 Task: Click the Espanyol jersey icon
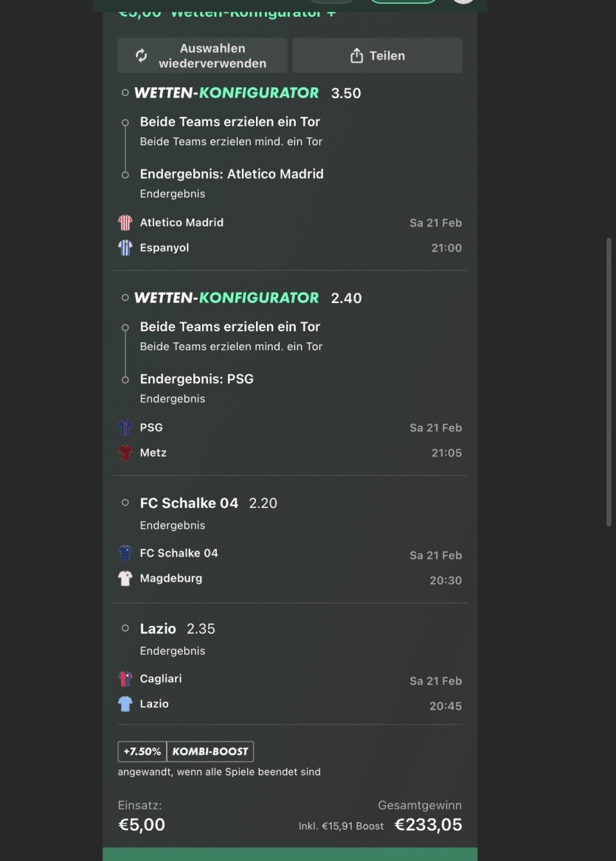point(125,248)
